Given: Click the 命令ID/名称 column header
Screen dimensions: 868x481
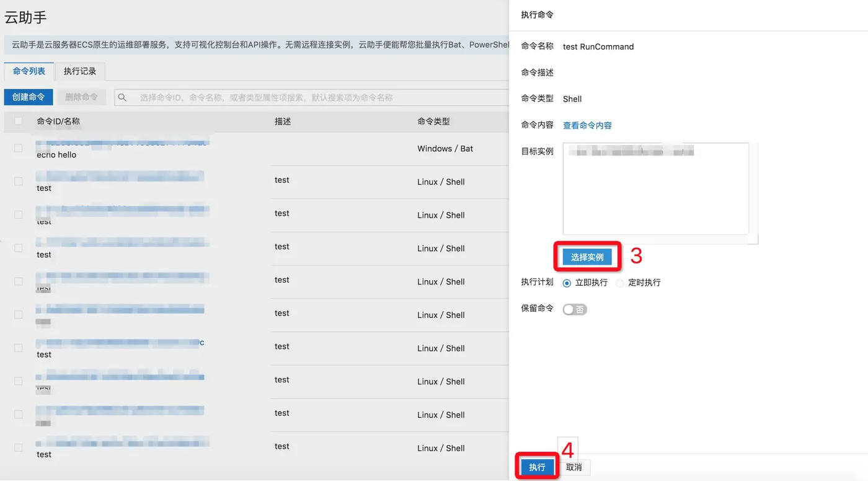Looking at the screenshot, I should pyautogui.click(x=58, y=121).
